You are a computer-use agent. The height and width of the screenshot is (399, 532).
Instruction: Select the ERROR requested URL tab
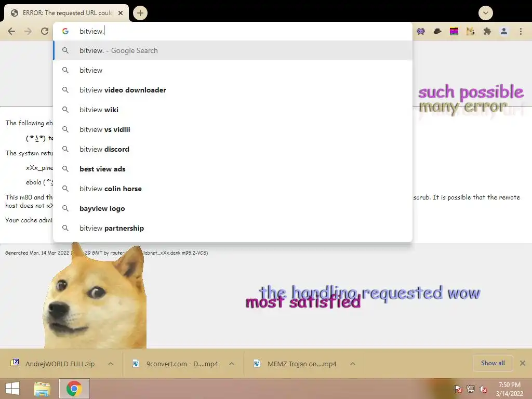[x=66, y=13]
